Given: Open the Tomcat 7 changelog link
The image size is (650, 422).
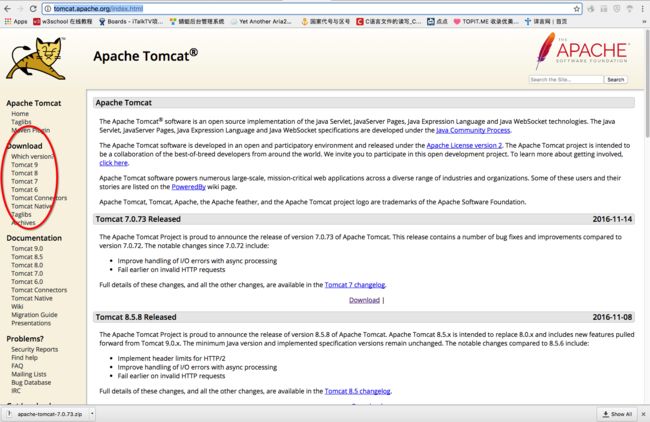Looking at the screenshot, I should tap(355, 285).
